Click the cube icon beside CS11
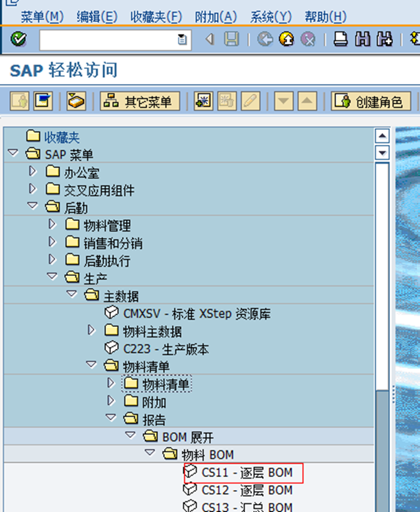The width and height of the screenshot is (420, 512). click(190, 471)
